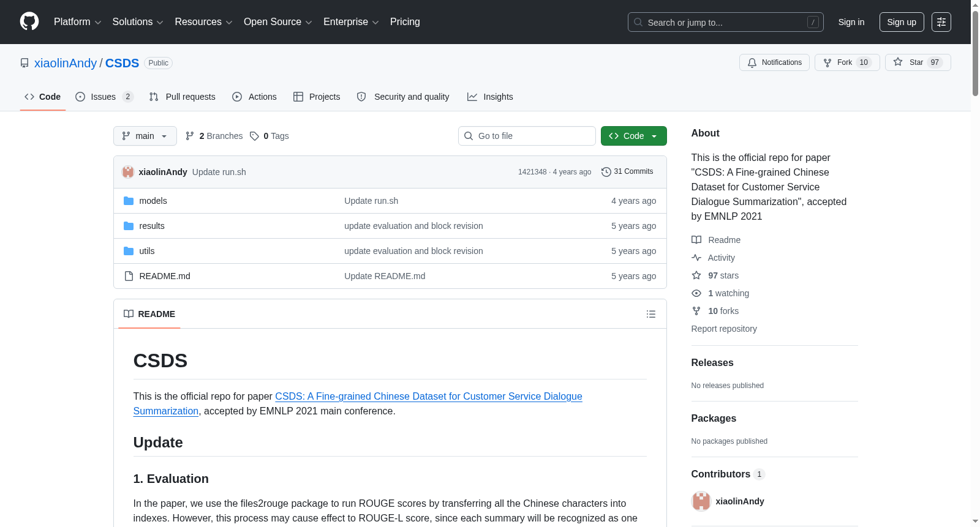Switch to the Issues tab

click(x=104, y=97)
